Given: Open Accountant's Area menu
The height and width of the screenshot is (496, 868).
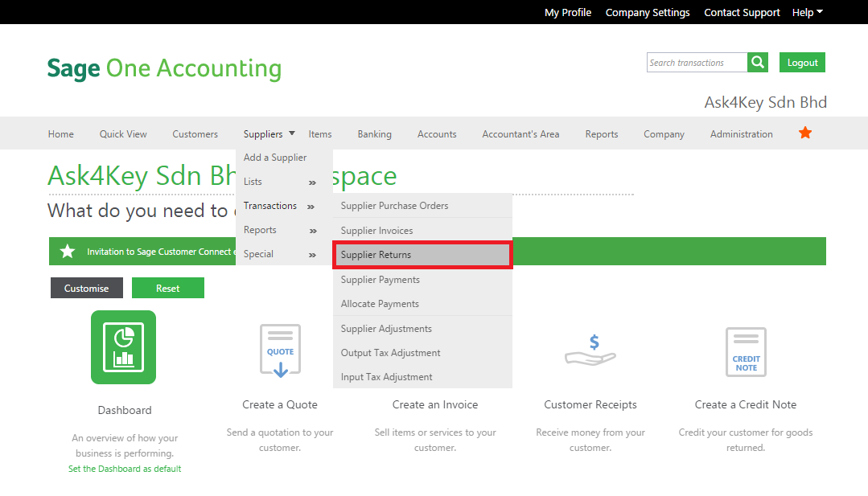Looking at the screenshot, I should 520,133.
